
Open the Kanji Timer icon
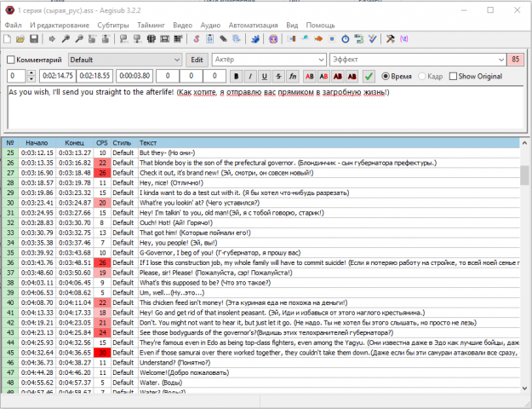(x=358, y=39)
